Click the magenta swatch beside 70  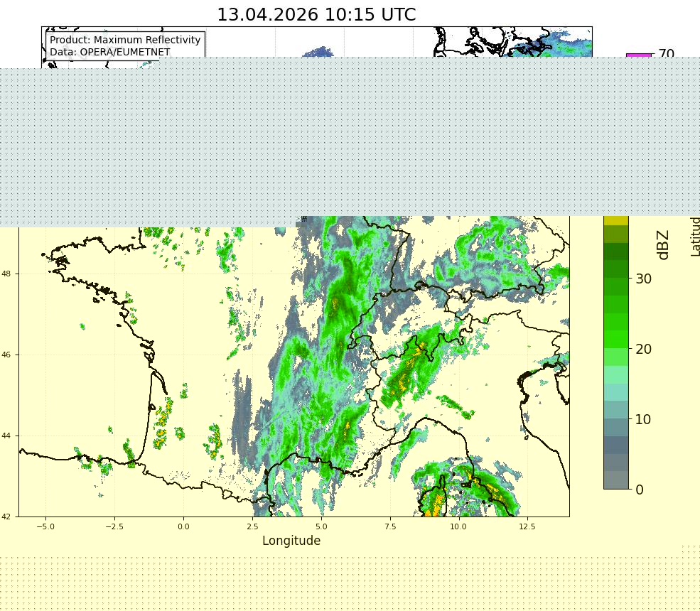coord(639,55)
